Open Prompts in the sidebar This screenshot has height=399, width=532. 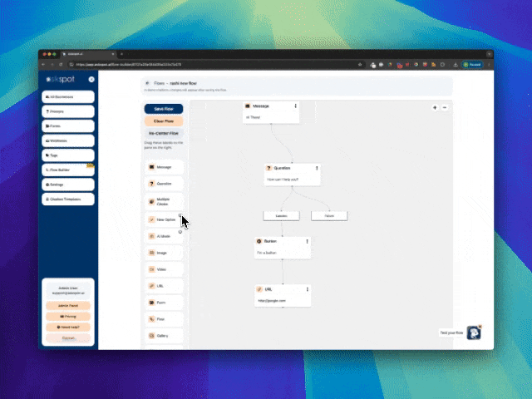pos(68,111)
